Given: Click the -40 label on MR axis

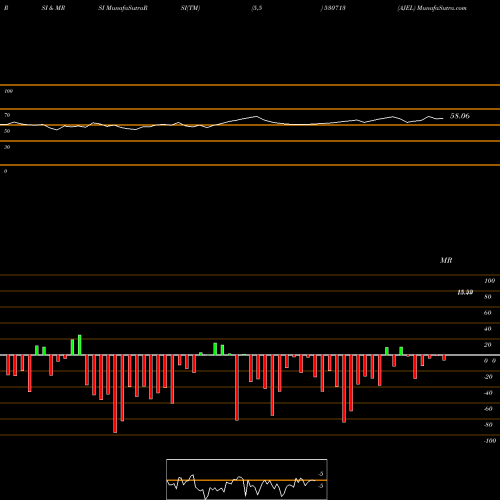Looking at the screenshot, I should (x=488, y=393).
